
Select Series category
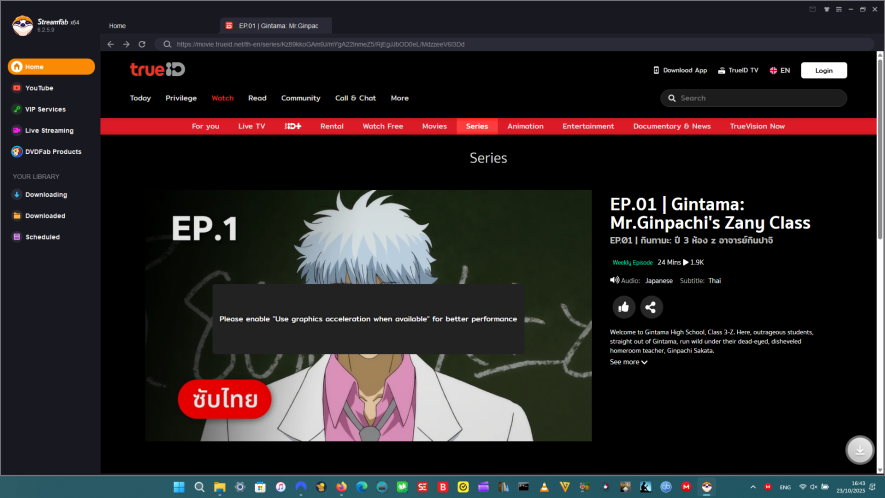coord(477,126)
